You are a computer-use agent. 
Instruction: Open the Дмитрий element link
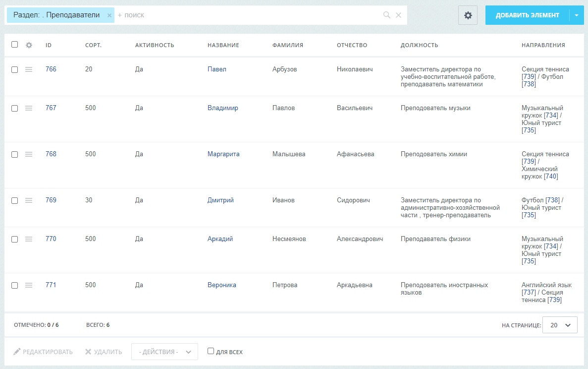(x=220, y=200)
